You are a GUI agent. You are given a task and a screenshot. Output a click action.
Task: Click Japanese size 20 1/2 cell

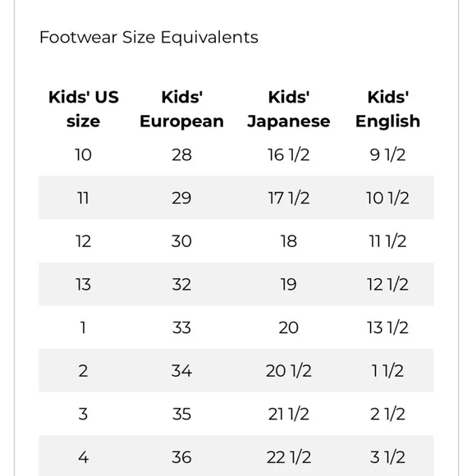point(289,371)
